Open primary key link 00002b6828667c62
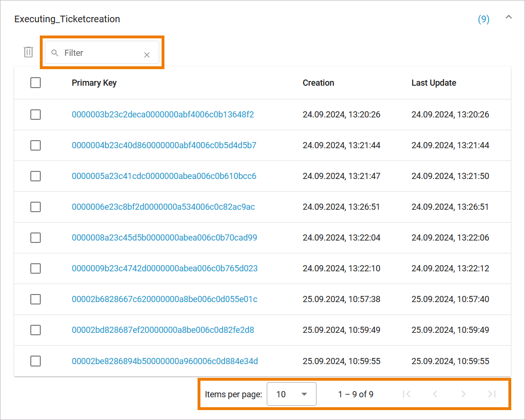Viewport: 525px width, 420px height. click(164, 299)
